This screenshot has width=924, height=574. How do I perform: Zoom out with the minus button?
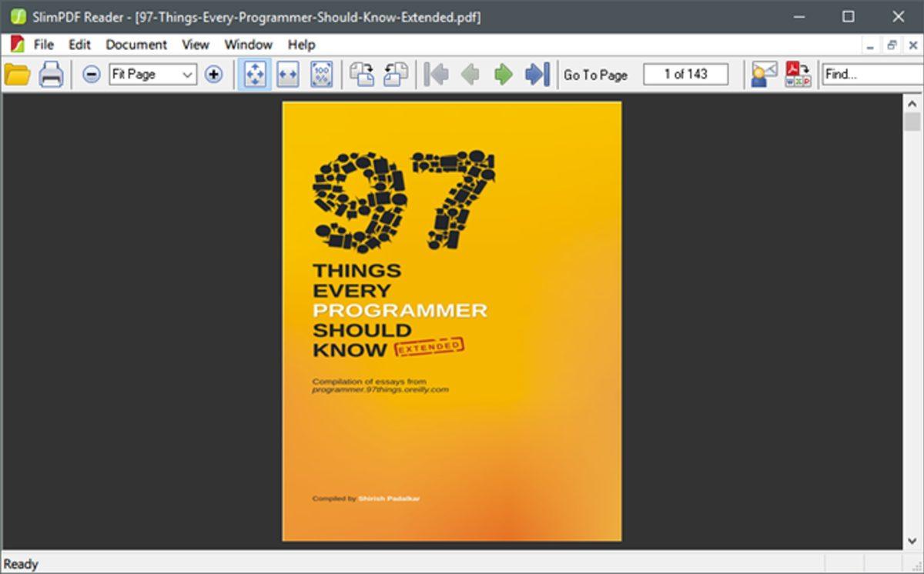92,75
